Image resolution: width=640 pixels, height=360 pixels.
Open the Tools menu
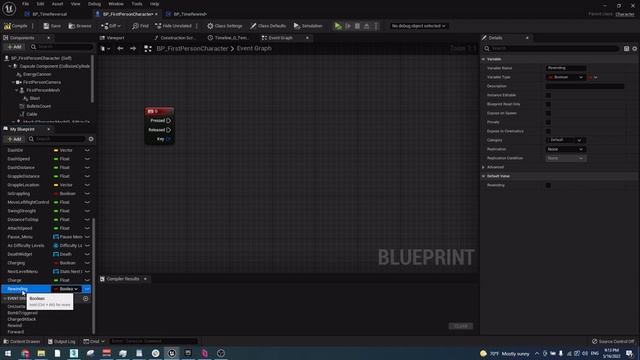(137, 4)
